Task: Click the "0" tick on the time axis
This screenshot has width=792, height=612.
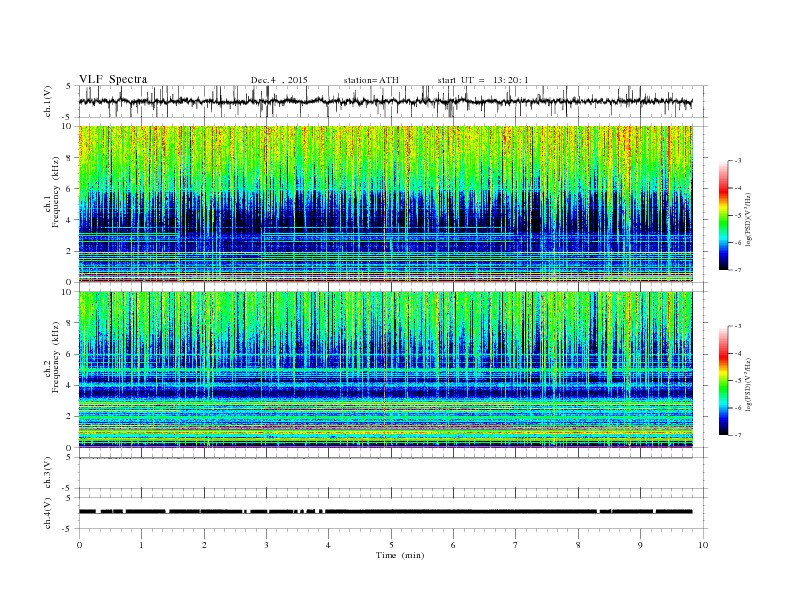Action: click(x=79, y=545)
